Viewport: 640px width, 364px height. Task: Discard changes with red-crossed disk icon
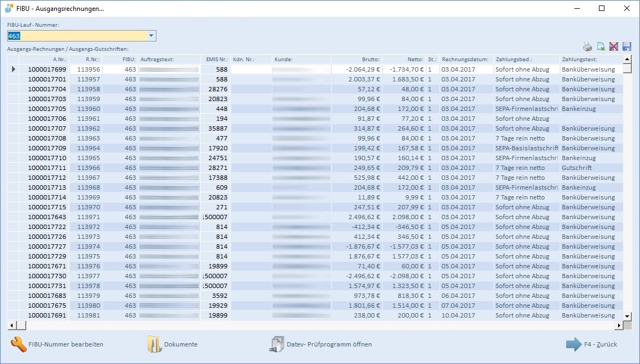pyautogui.click(x=613, y=46)
